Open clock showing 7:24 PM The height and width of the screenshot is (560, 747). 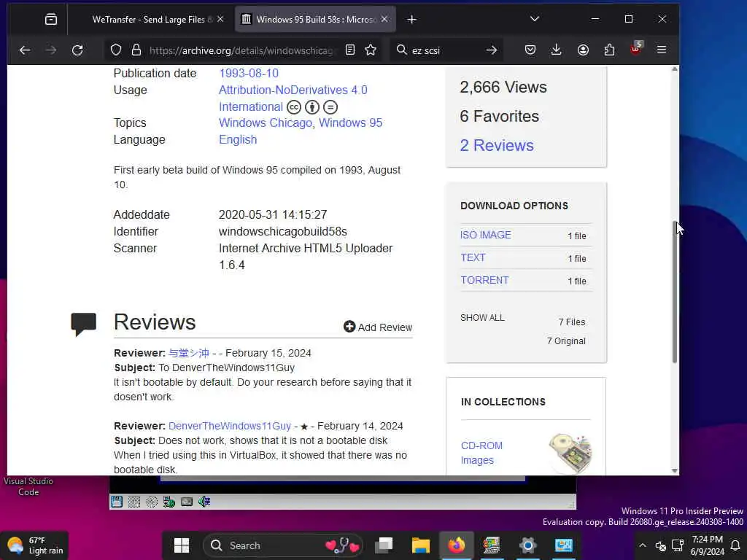point(707,545)
